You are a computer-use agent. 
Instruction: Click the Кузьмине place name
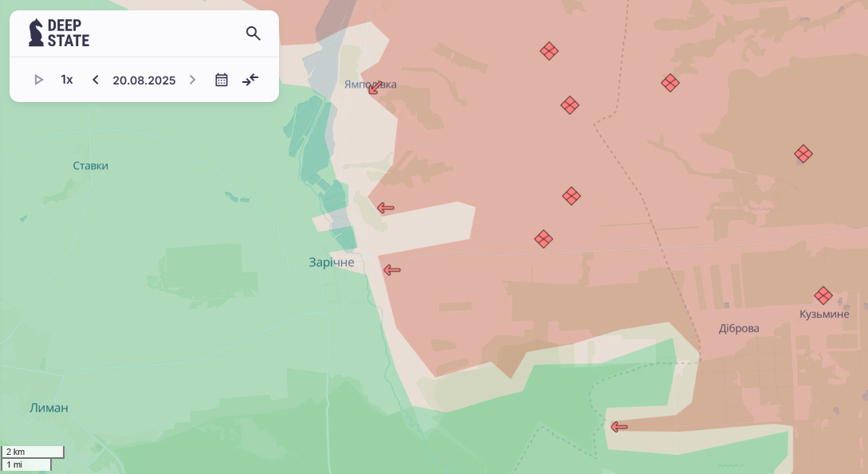[824, 314]
